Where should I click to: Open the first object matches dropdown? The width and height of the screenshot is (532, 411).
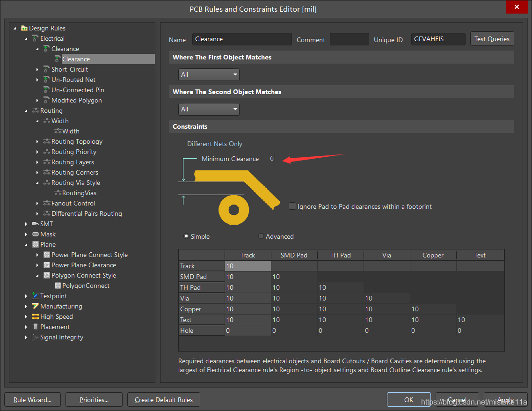(x=209, y=74)
